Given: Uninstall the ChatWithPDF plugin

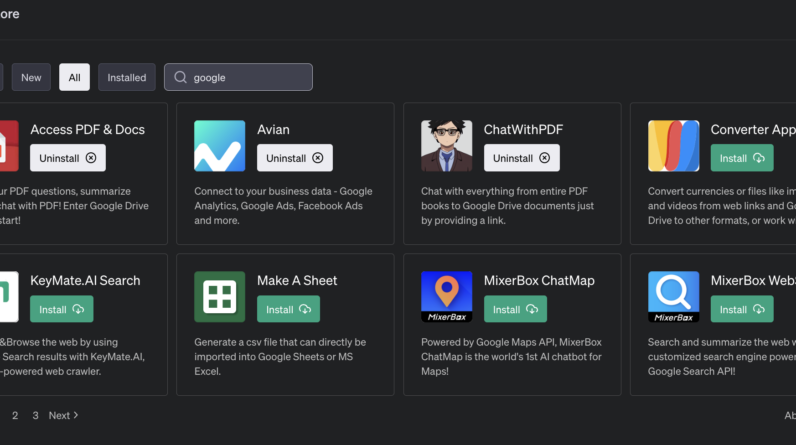Looking at the screenshot, I should point(521,158).
